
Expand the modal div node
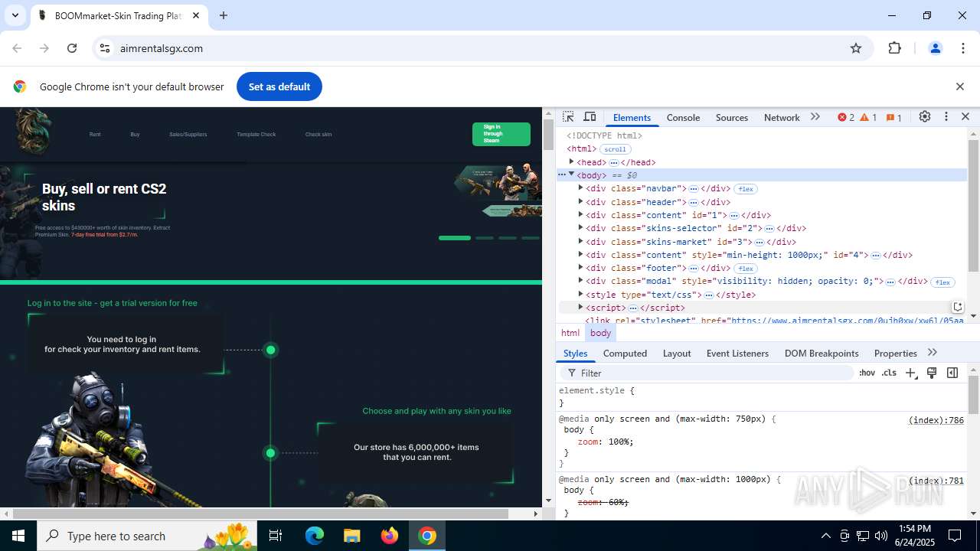point(580,280)
